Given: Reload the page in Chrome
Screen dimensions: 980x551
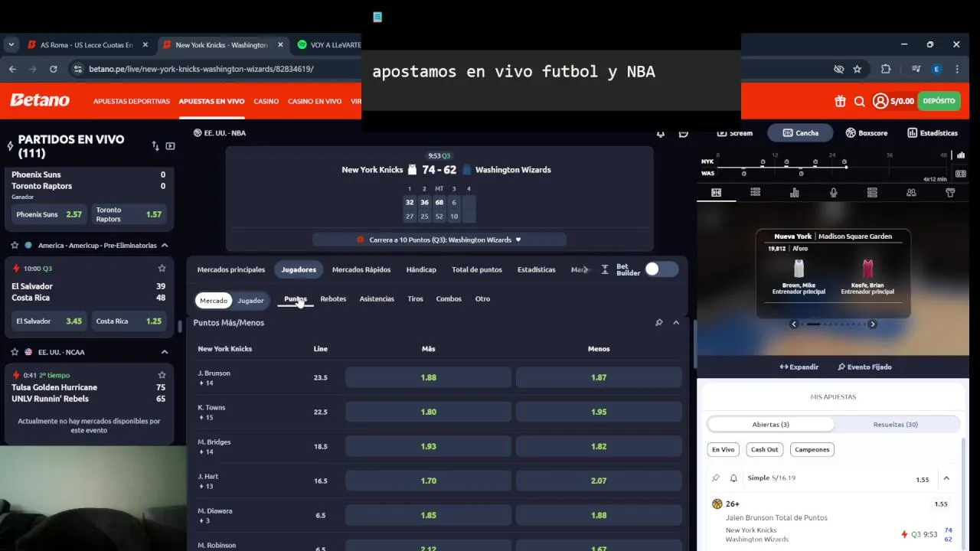Looking at the screenshot, I should coord(53,69).
